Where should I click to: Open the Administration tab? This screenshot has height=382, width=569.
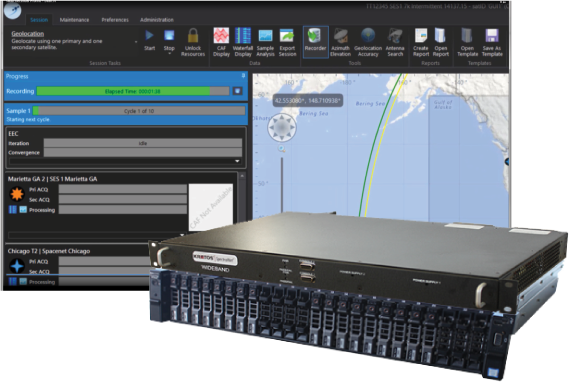coord(157,20)
